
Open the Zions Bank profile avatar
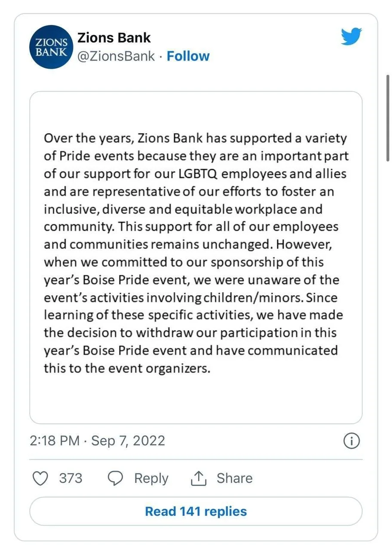[x=51, y=47]
